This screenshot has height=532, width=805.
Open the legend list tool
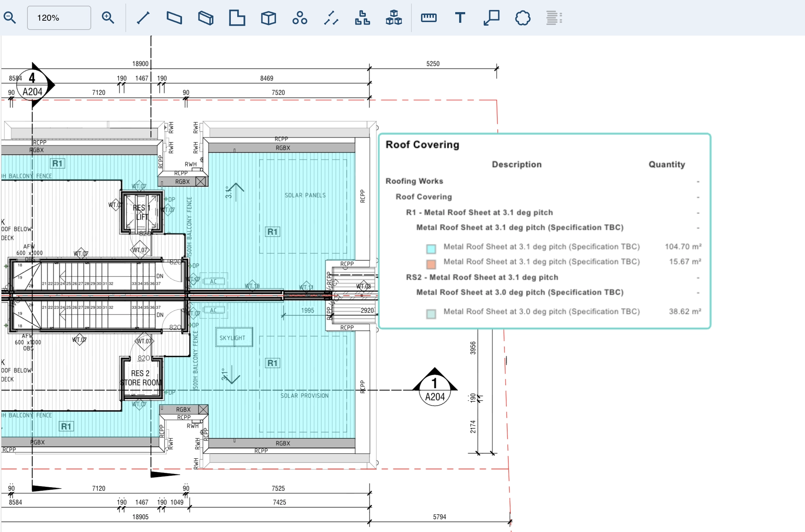click(x=554, y=18)
